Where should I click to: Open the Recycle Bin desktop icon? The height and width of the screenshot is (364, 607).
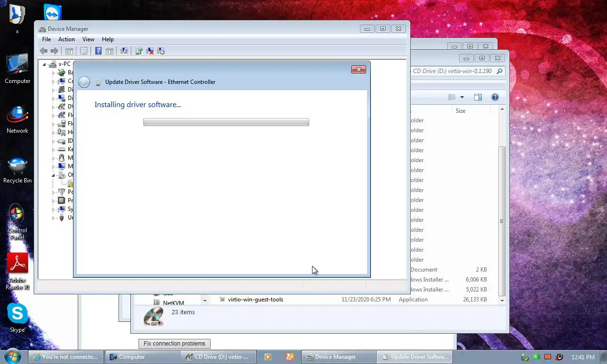pyautogui.click(x=18, y=170)
